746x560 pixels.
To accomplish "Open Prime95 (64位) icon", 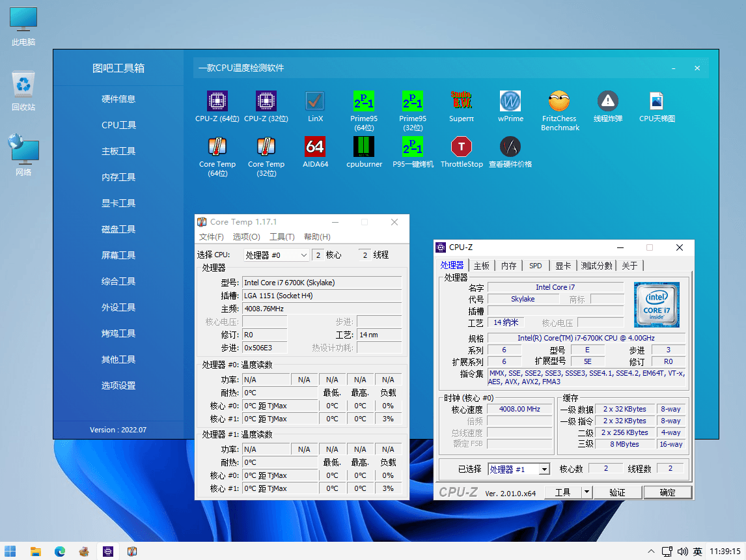I will coord(364,101).
